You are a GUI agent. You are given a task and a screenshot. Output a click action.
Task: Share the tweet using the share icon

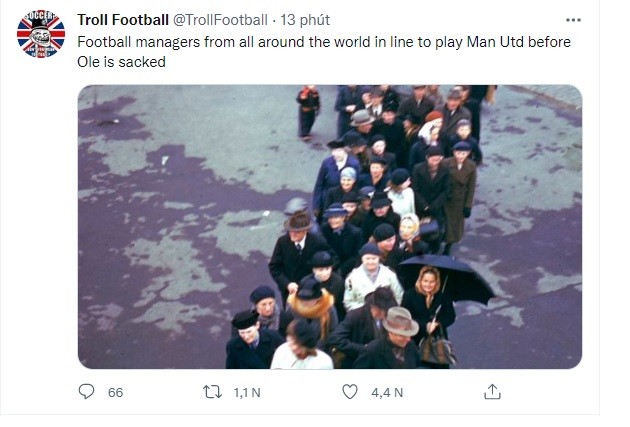(x=492, y=393)
